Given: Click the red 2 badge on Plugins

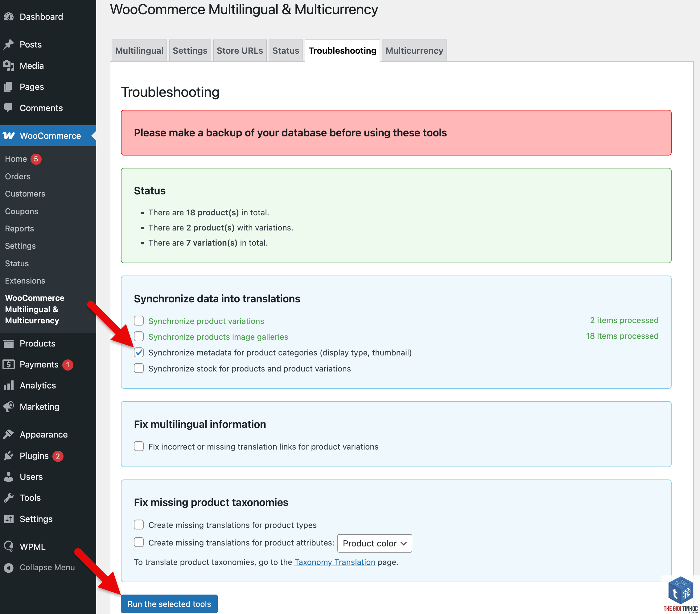Looking at the screenshot, I should [x=58, y=456].
